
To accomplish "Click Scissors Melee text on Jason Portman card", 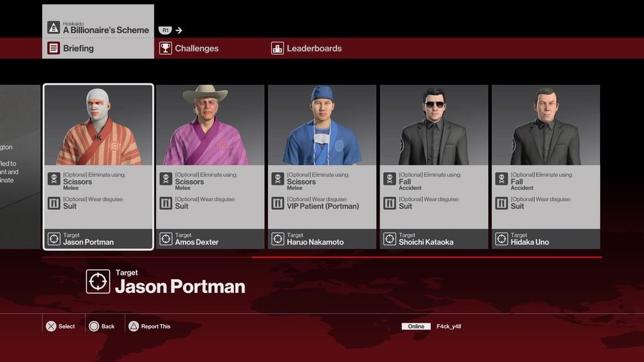I will tap(77, 184).
